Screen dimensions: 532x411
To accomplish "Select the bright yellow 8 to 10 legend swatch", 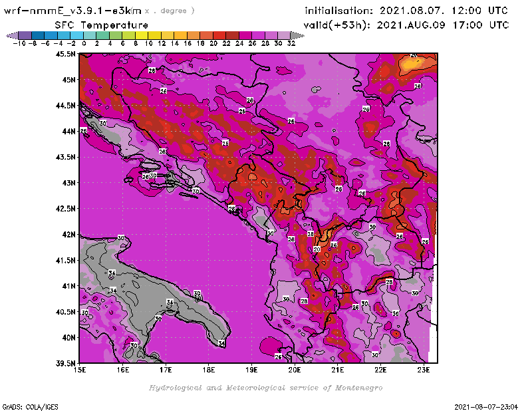I will pyautogui.click(x=142, y=35).
